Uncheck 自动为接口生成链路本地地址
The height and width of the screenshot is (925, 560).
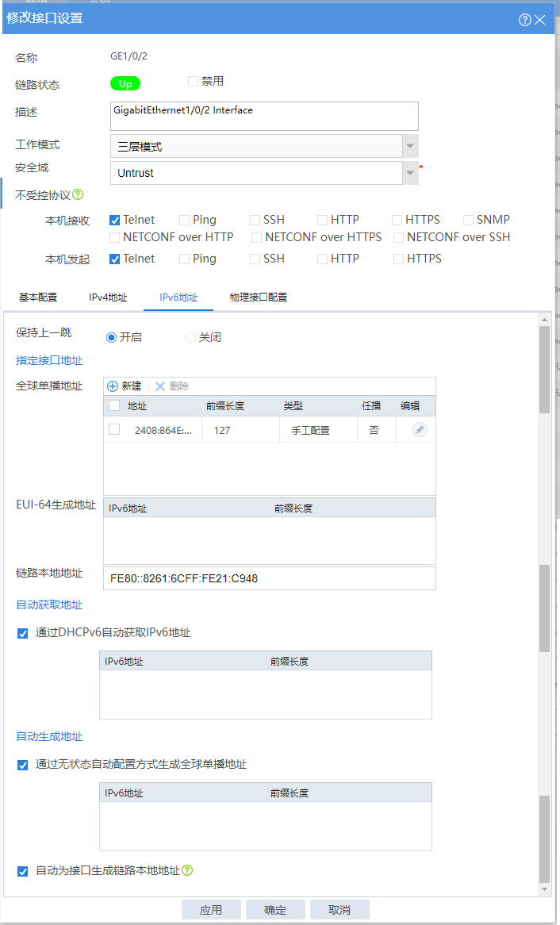point(23,871)
